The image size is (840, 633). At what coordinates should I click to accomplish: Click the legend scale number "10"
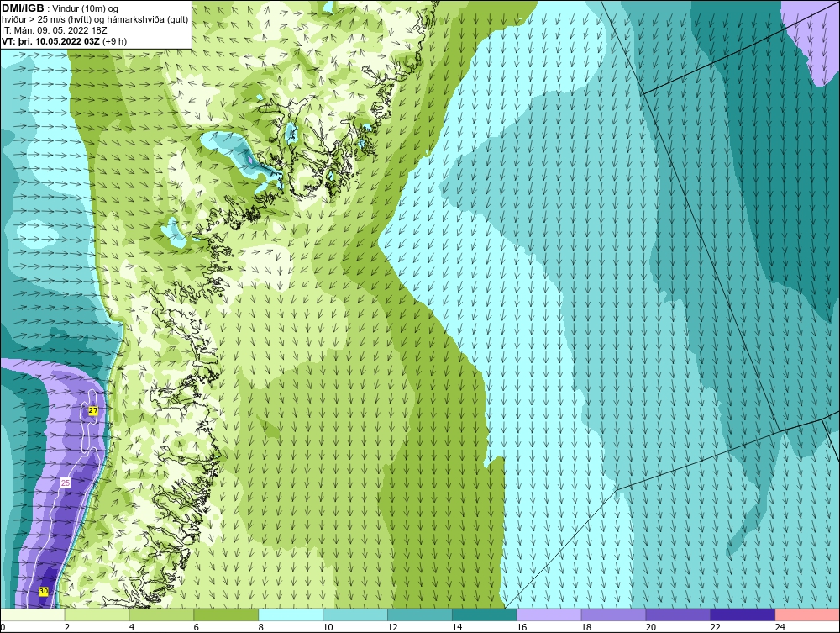coord(328,627)
